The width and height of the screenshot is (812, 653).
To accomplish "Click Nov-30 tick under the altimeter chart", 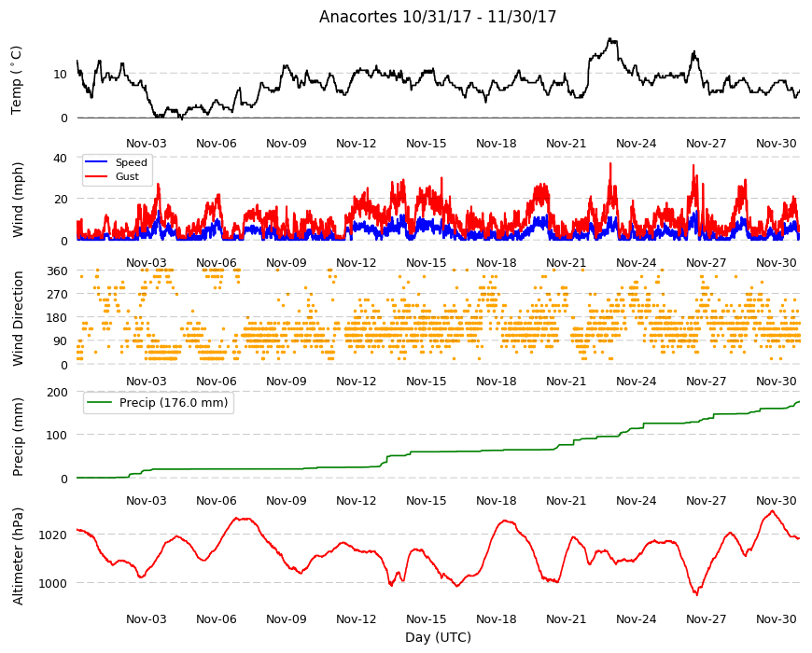I will point(776,618).
